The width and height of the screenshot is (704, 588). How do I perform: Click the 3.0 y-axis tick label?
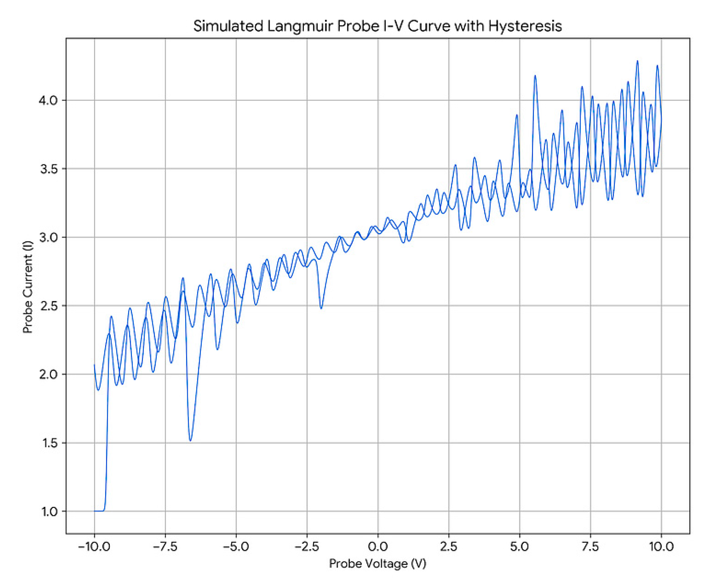pos(49,238)
